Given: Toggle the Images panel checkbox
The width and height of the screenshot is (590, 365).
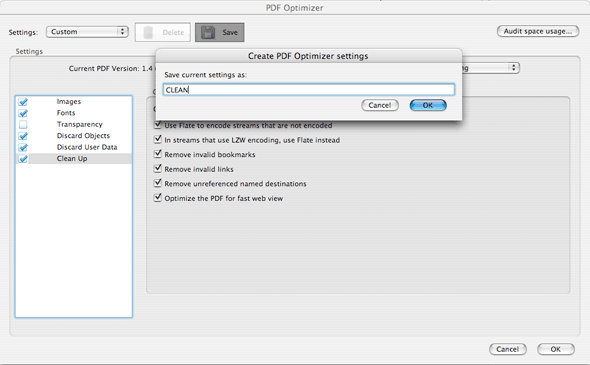Looking at the screenshot, I should point(23,102).
